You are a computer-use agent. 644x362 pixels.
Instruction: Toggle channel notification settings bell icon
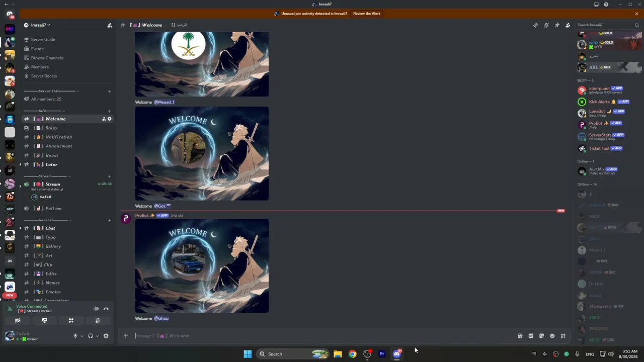(x=546, y=25)
